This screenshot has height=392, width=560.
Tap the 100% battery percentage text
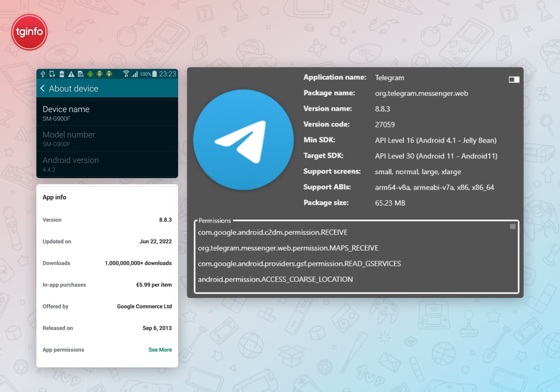(x=145, y=74)
